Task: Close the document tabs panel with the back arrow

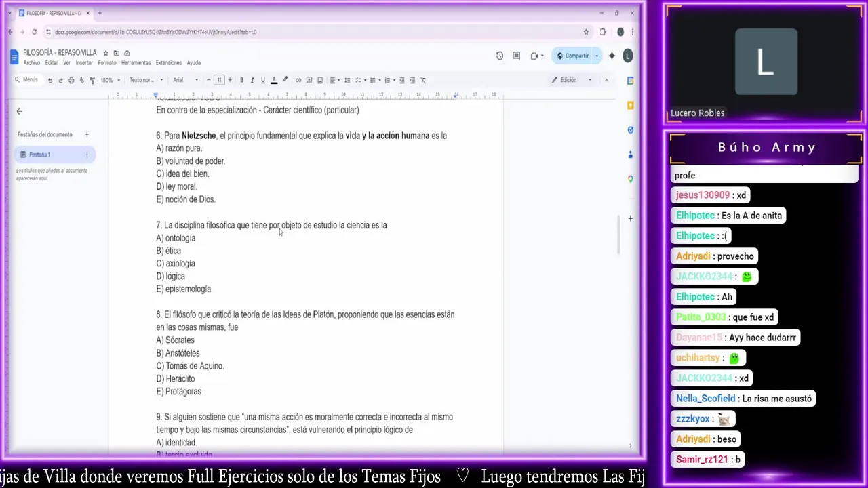Action: pos(19,111)
